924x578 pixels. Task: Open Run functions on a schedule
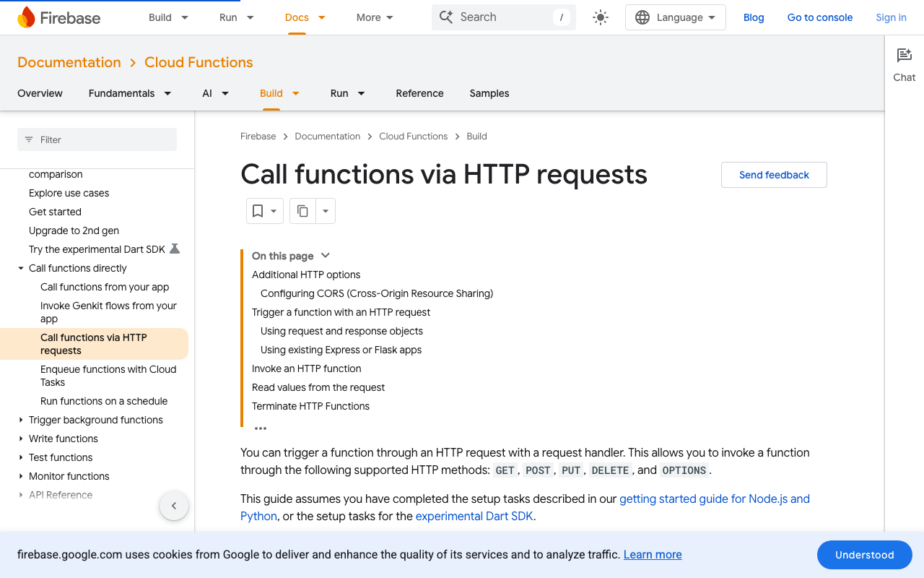104,401
